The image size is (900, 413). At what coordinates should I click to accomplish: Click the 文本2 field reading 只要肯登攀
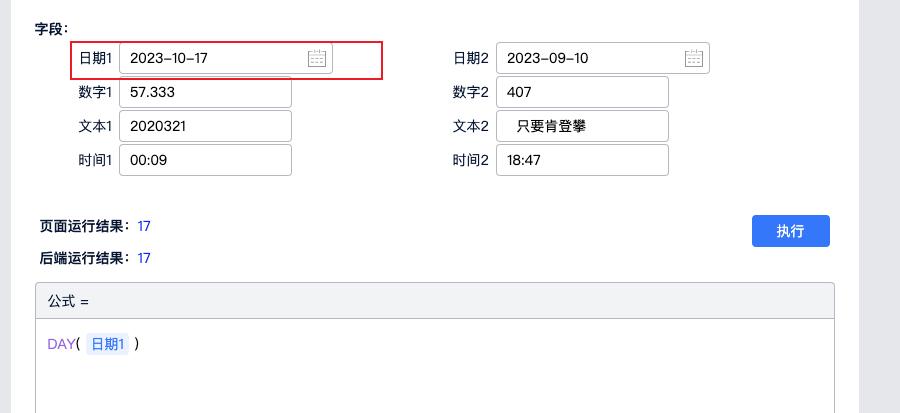tap(581, 126)
